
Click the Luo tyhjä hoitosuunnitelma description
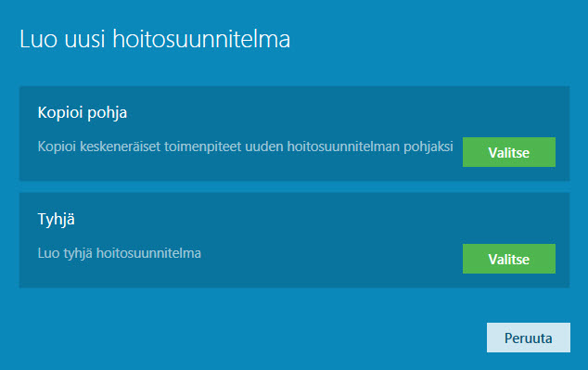[120, 253]
